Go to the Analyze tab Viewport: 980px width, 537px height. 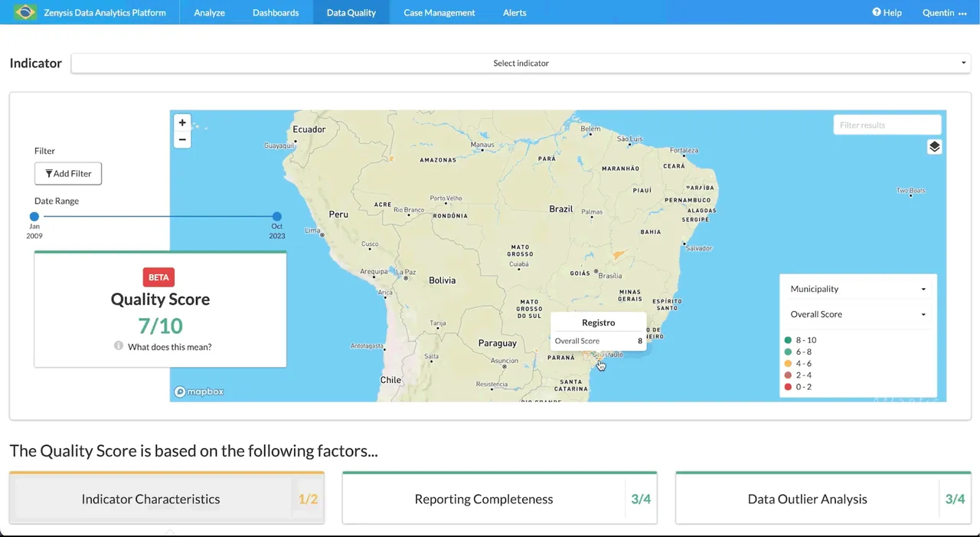(209, 12)
